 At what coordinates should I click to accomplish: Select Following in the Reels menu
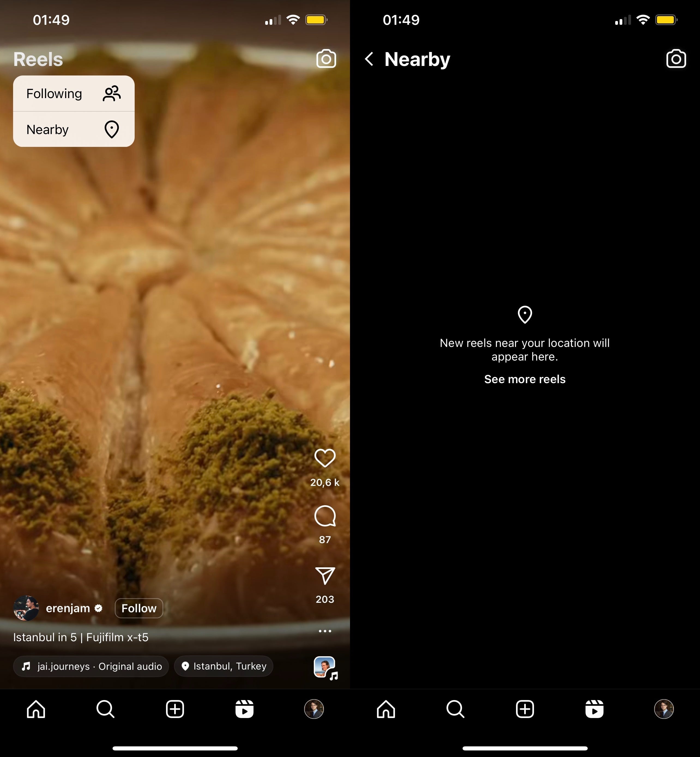point(74,93)
